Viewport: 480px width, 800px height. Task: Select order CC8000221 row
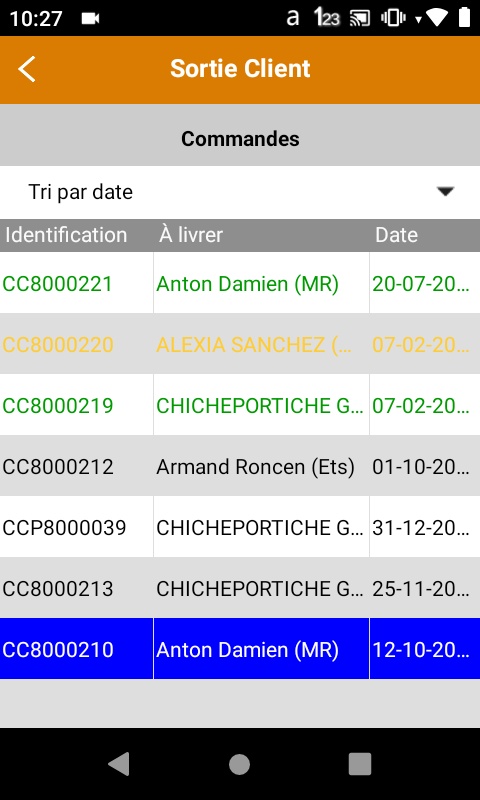[x=240, y=283]
